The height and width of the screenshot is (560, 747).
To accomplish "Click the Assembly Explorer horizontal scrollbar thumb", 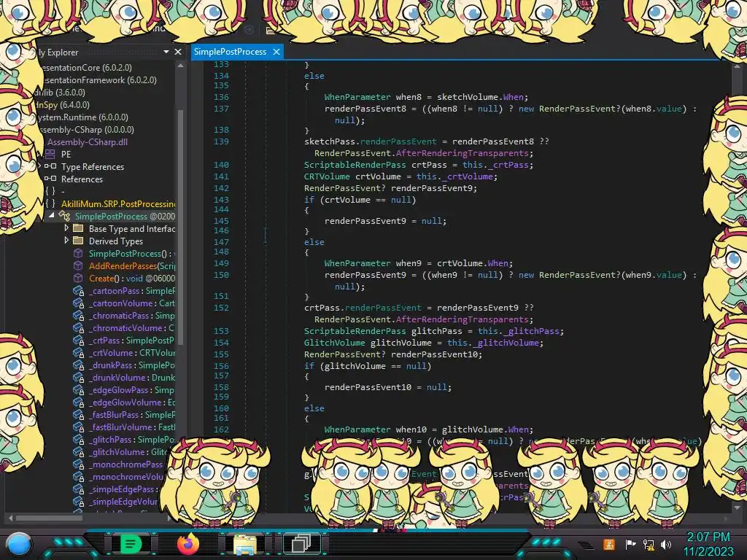I will tap(50, 518).
